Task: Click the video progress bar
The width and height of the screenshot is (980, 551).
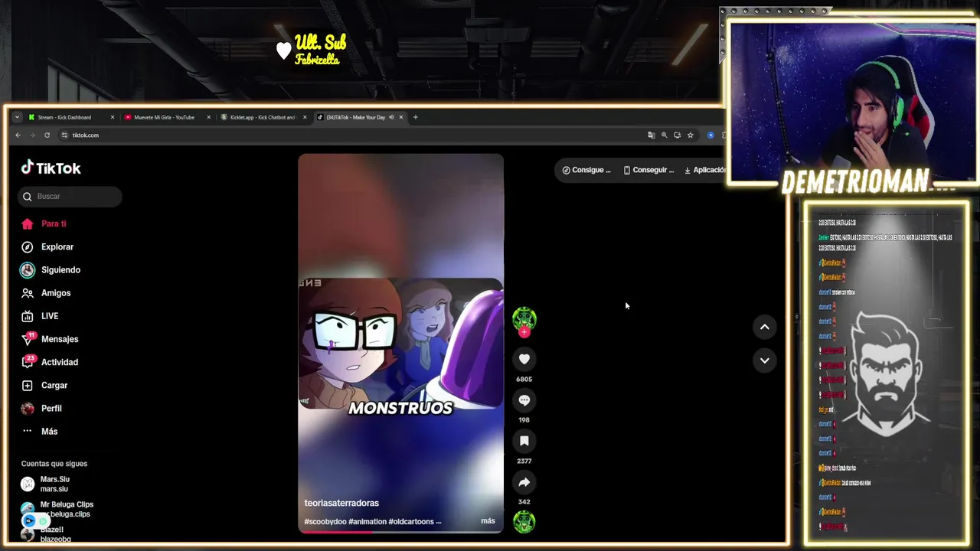Action: click(x=400, y=531)
